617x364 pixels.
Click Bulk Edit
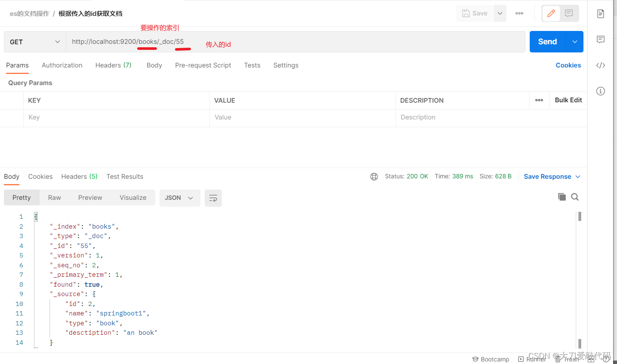(x=568, y=100)
